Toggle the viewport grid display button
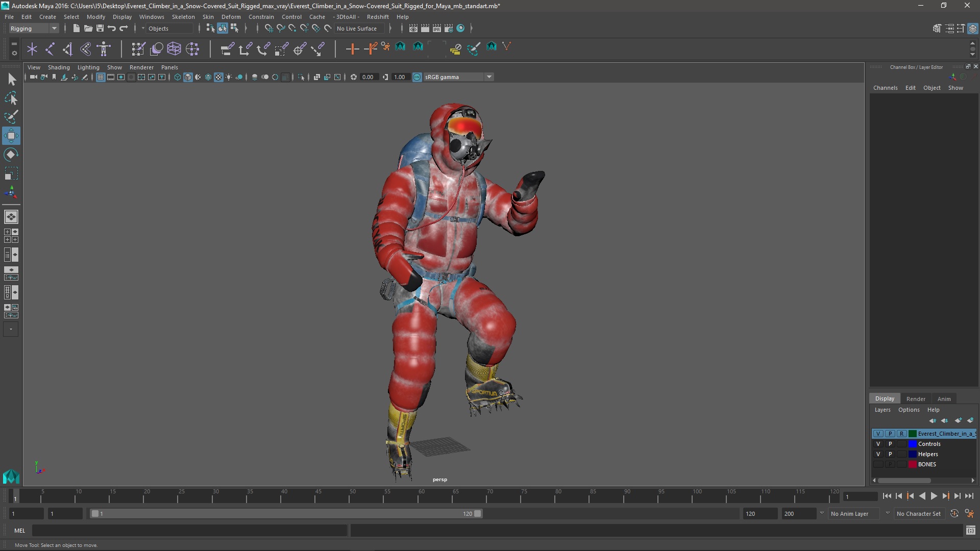 tap(101, 77)
